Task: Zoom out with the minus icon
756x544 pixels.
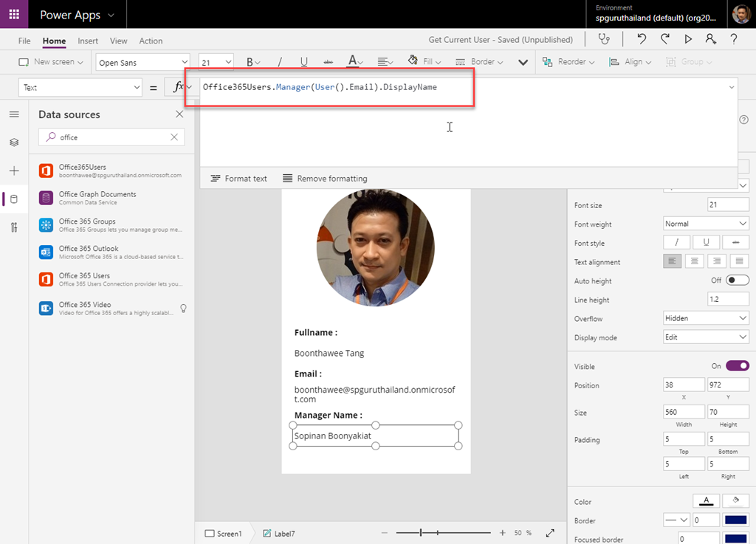Action: point(384,533)
